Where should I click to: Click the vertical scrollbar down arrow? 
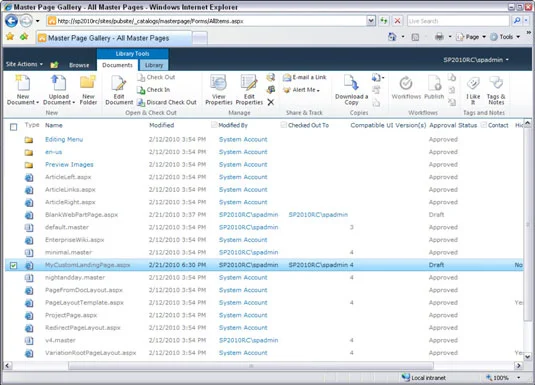point(527,357)
